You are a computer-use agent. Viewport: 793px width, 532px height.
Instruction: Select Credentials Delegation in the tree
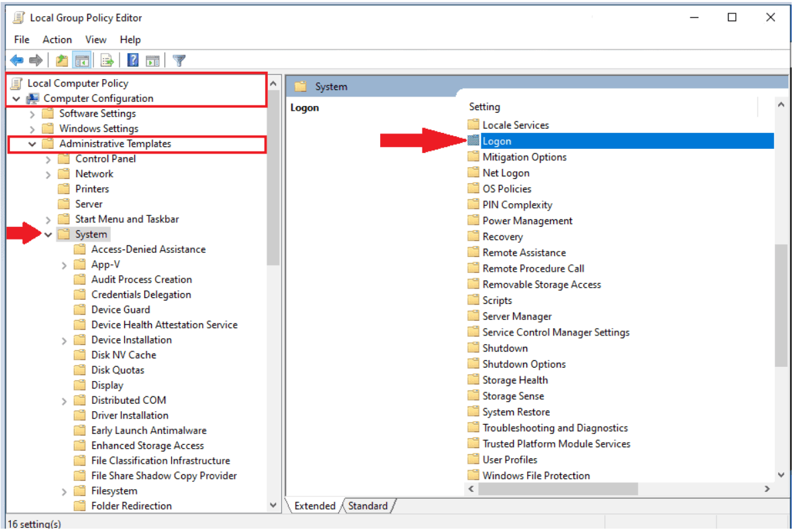141,294
